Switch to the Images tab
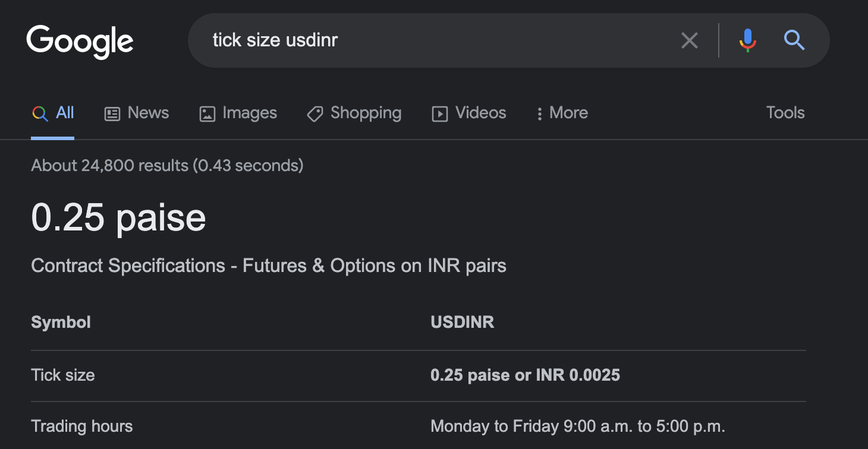This screenshot has height=449, width=868. click(238, 113)
